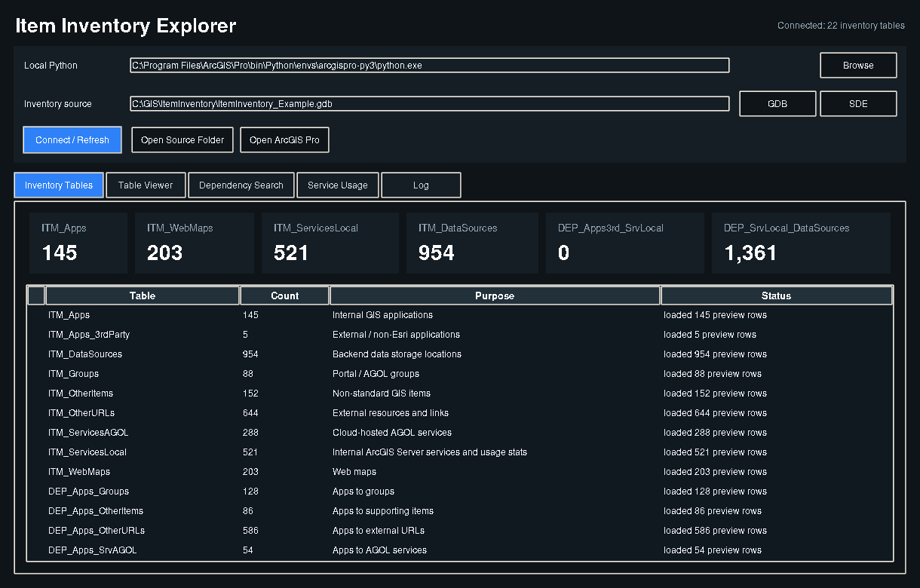Sort by the Table column header
Screen dimensions: 920x588
143,296
